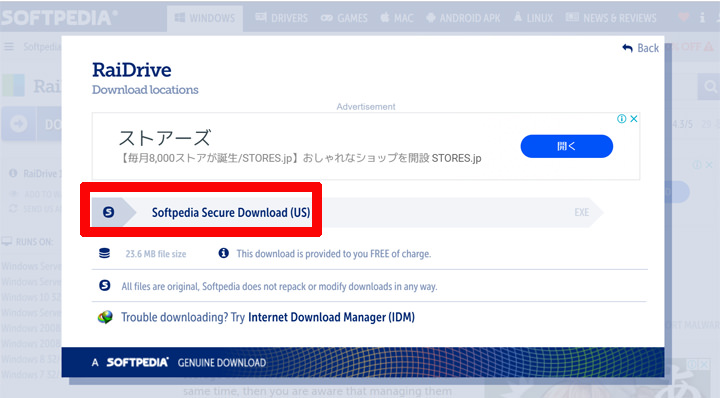This screenshot has height=398, width=720.
Task: Click the IDM globe icon
Action: pyautogui.click(x=105, y=317)
